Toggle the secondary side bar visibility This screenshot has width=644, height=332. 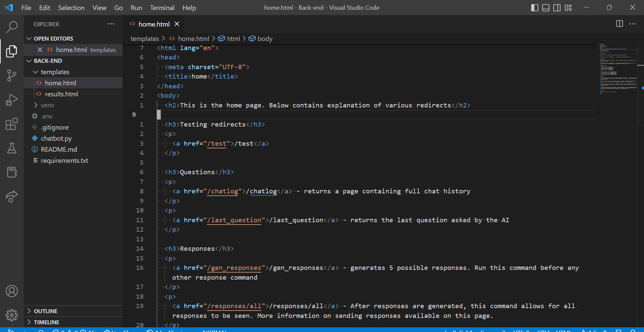pyautogui.click(x=557, y=8)
